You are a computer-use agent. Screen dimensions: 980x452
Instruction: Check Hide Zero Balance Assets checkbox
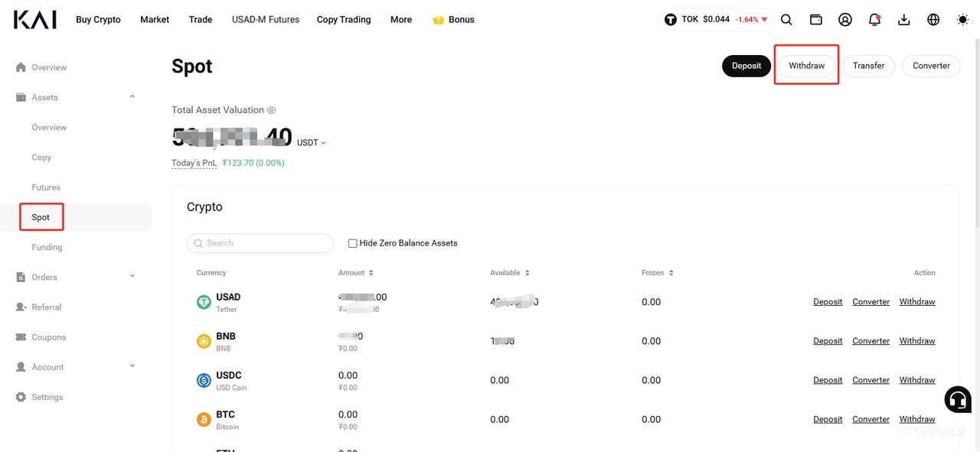tap(353, 243)
